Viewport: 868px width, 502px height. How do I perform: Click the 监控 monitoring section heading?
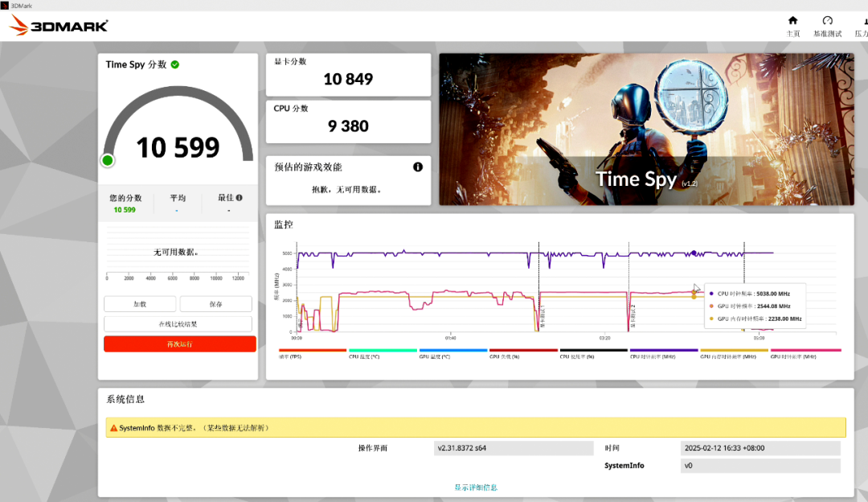284,224
